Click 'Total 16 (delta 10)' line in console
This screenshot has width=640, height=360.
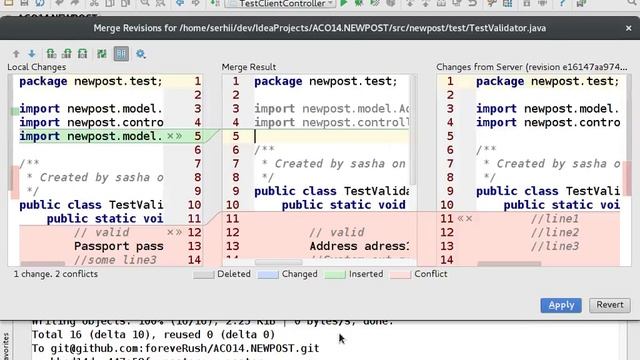(153, 335)
